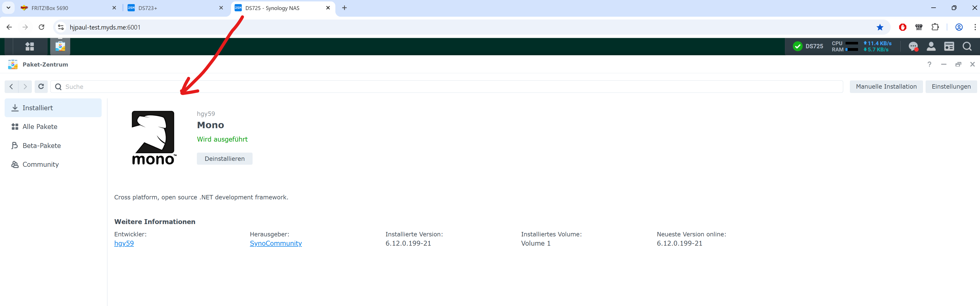Click the green system health status icon
The width and height of the screenshot is (980, 306).
click(798, 47)
